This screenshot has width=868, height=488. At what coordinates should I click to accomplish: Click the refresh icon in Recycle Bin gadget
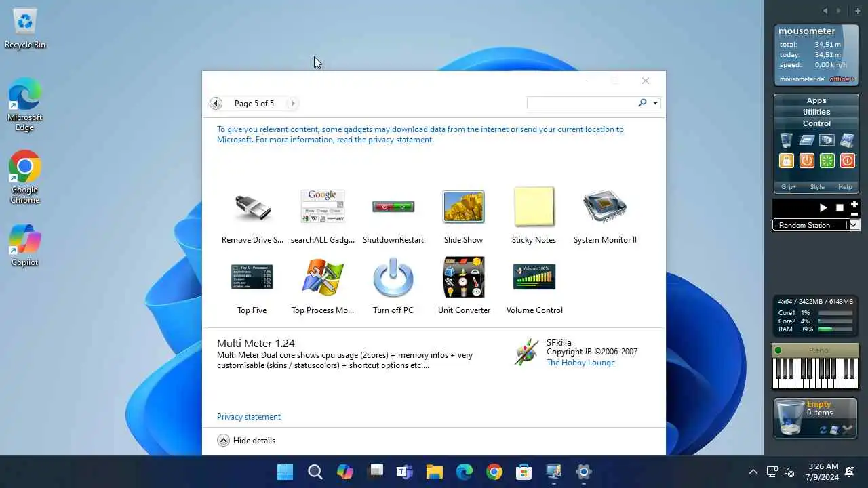(x=823, y=430)
